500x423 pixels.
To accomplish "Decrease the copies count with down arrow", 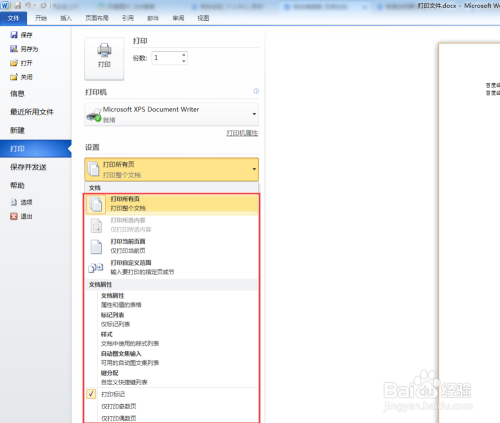I will 184,61.
